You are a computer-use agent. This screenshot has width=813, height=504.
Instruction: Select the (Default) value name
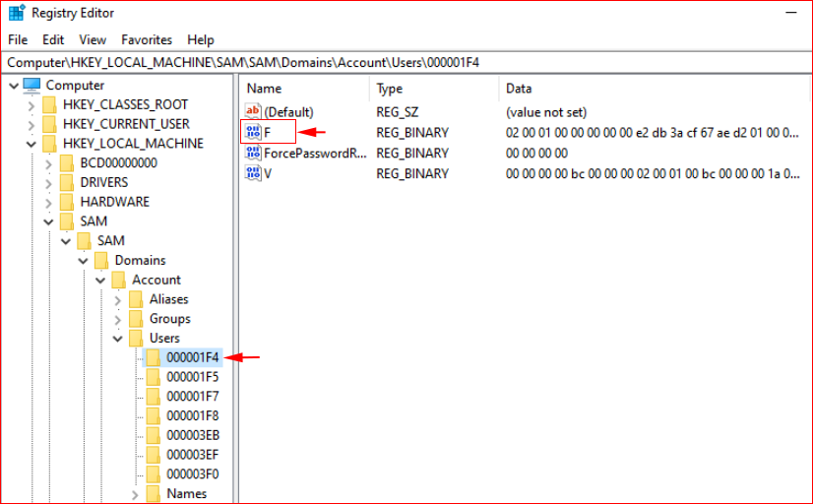[288, 112]
